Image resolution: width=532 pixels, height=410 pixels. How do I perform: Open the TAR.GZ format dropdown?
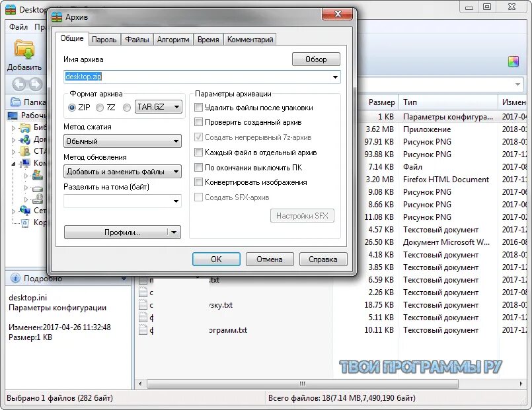(159, 107)
